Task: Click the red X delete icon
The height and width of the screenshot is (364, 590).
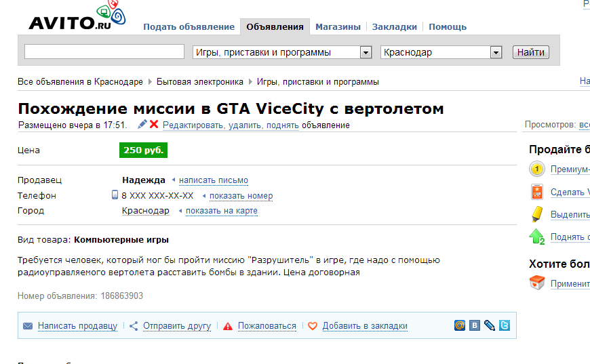Action: [x=153, y=124]
